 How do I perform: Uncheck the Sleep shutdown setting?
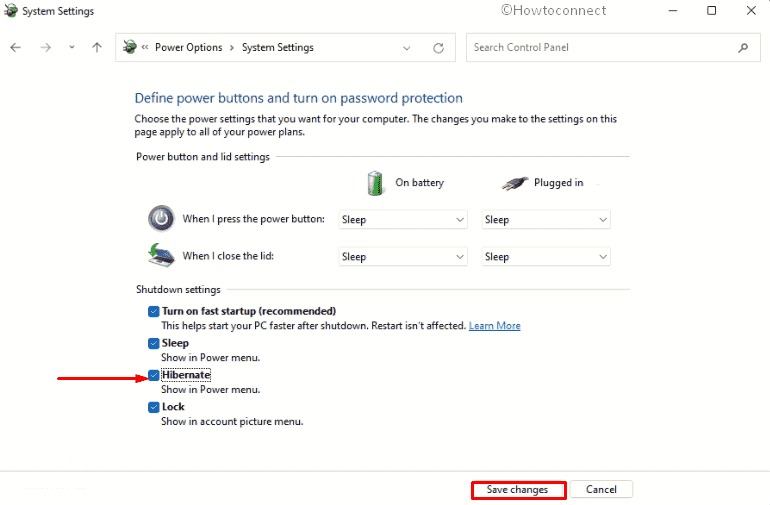click(x=154, y=343)
